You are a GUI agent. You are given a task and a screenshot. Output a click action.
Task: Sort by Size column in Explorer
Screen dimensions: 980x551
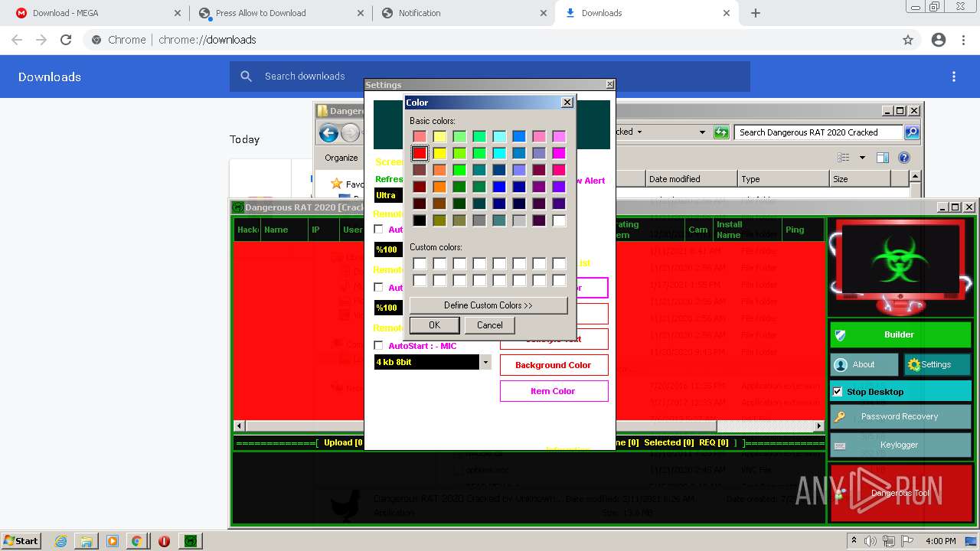pos(860,179)
